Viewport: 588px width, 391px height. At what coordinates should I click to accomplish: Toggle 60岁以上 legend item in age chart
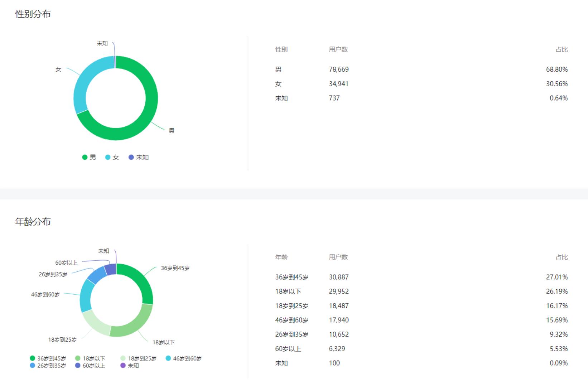(x=90, y=366)
